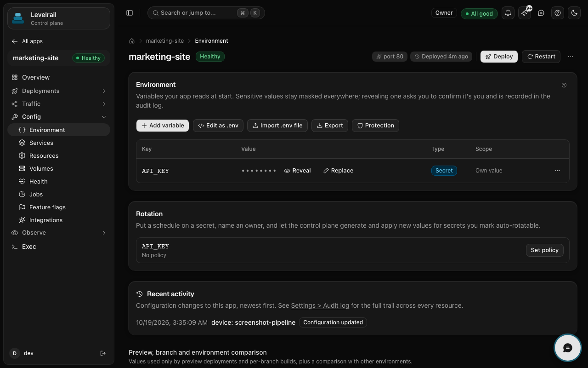Open API_KEY row actions menu

pos(557,171)
